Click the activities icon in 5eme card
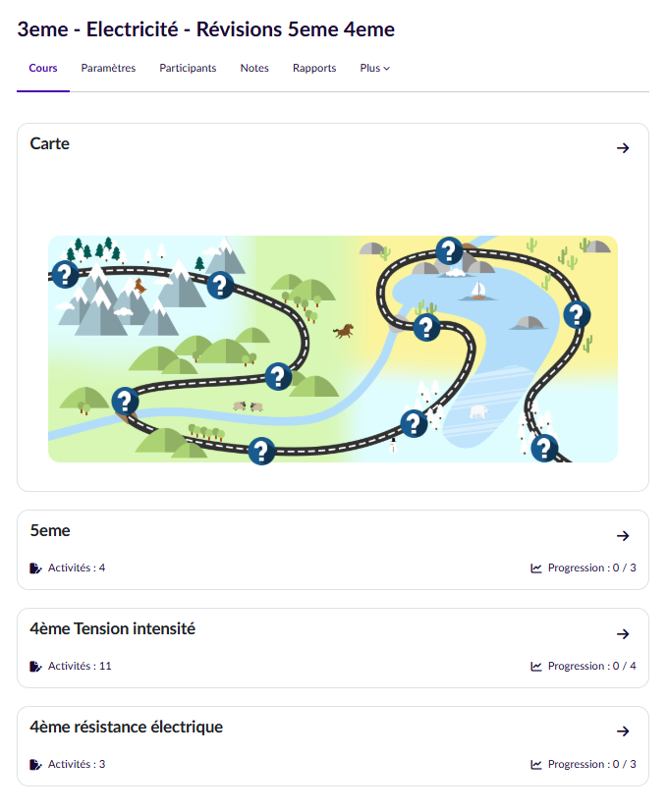 click(36, 568)
